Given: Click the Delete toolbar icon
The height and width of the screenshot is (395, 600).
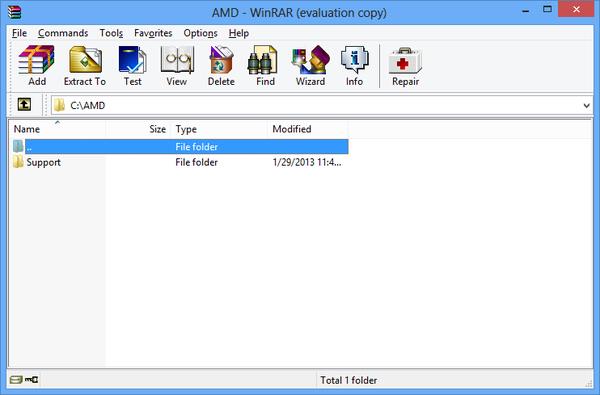Looking at the screenshot, I should pos(221,66).
